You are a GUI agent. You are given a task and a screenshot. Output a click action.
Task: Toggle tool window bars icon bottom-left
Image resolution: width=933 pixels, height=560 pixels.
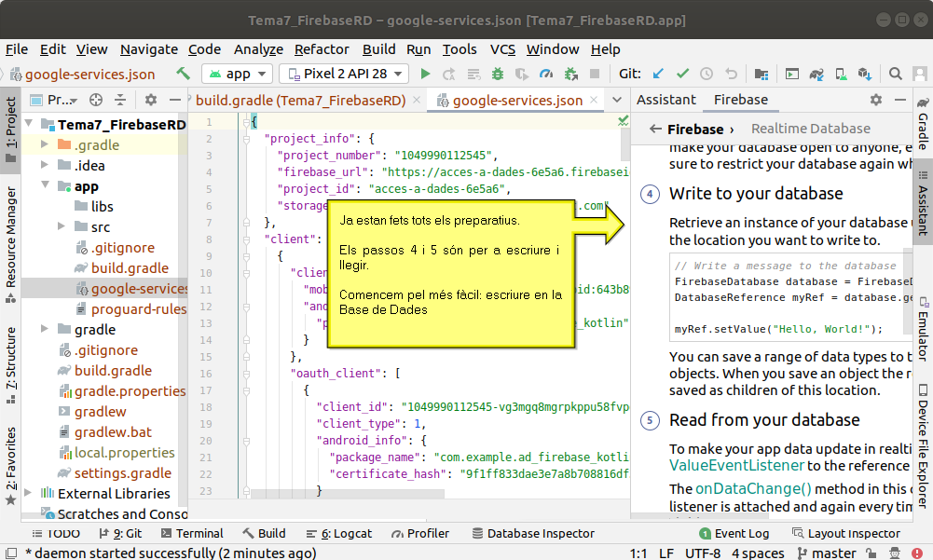(x=10, y=553)
